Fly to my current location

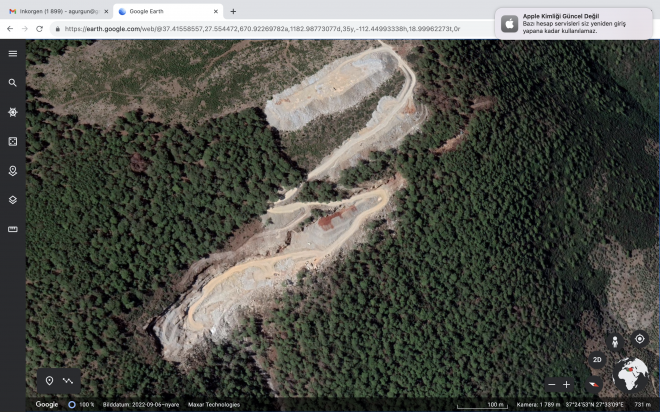[x=640, y=339]
